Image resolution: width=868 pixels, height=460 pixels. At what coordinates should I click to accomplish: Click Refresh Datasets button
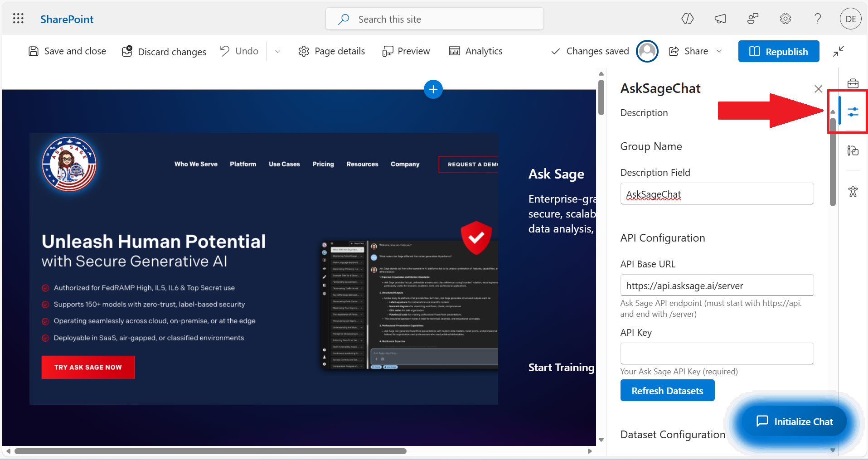click(x=667, y=391)
